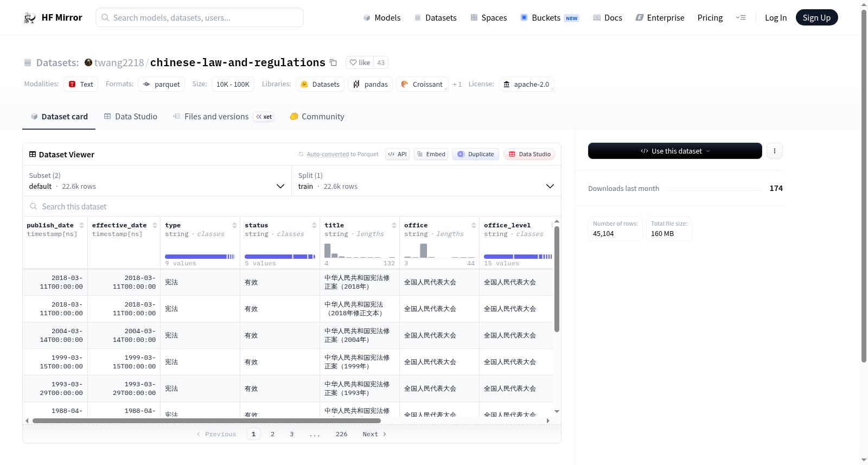
Task: Click the 43 likes count
Action: [381, 63]
